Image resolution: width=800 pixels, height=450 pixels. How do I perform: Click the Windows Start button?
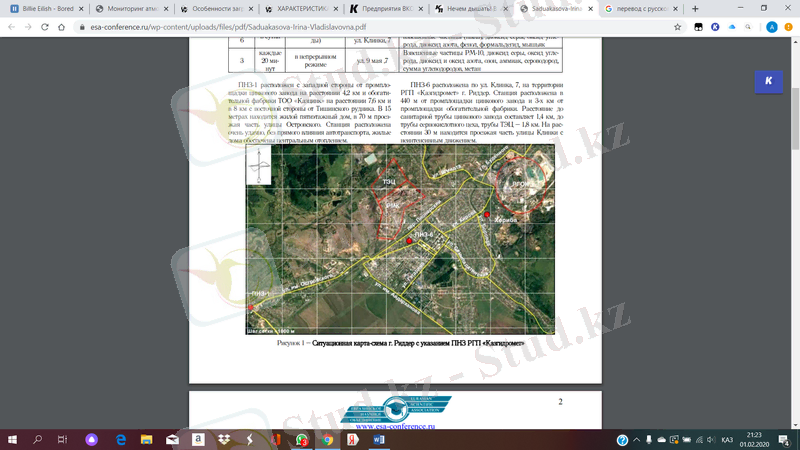tap(12, 439)
